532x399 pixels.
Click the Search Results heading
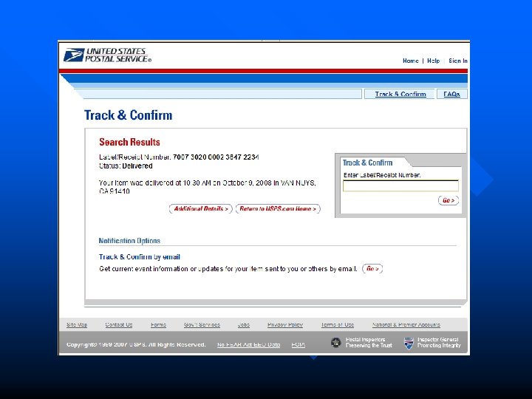pos(129,142)
